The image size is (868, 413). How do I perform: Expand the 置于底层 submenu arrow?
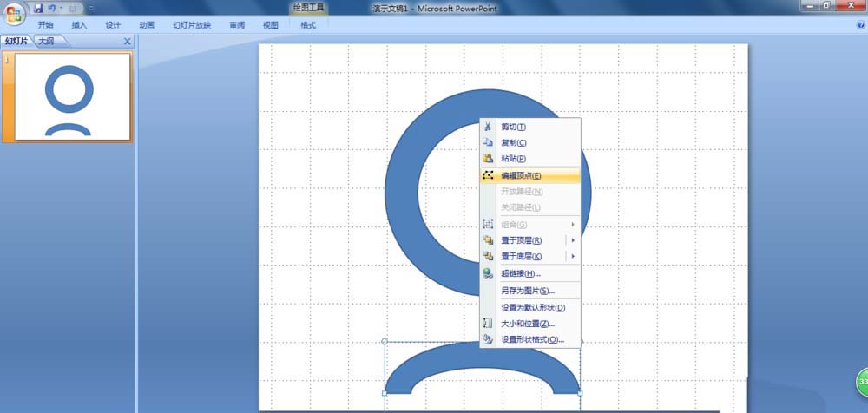(574, 256)
